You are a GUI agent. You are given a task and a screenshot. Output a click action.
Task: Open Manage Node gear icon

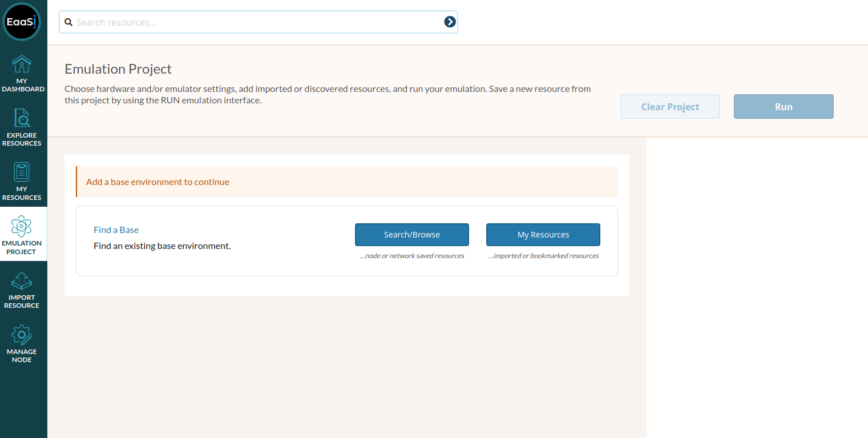coord(22,335)
